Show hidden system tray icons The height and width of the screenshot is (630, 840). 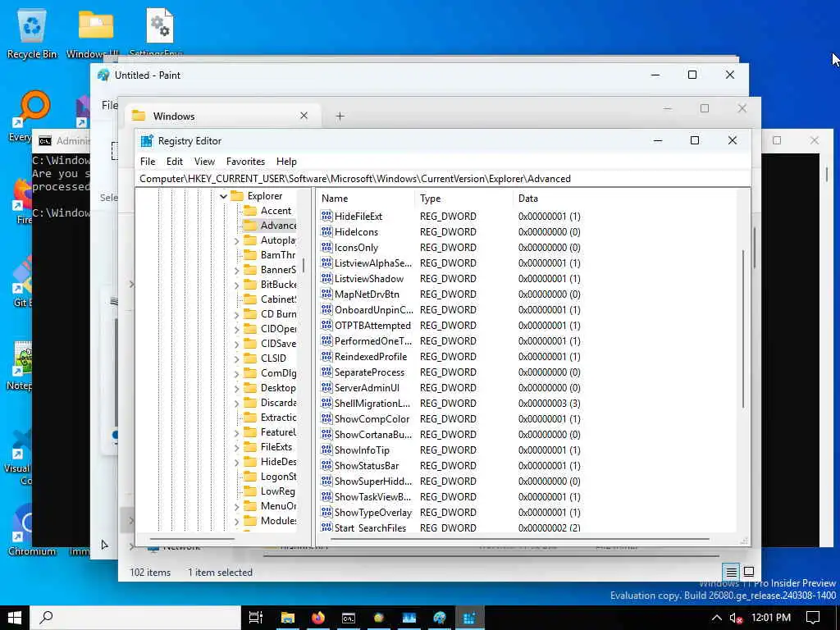(x=716, y=618)
